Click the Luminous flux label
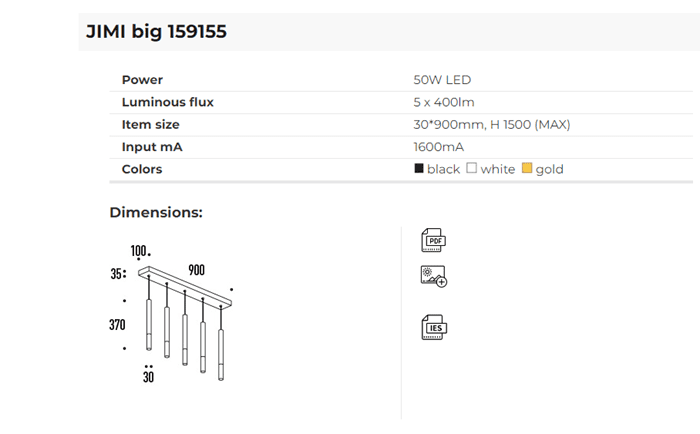700x434 pixels. point(167,102)
